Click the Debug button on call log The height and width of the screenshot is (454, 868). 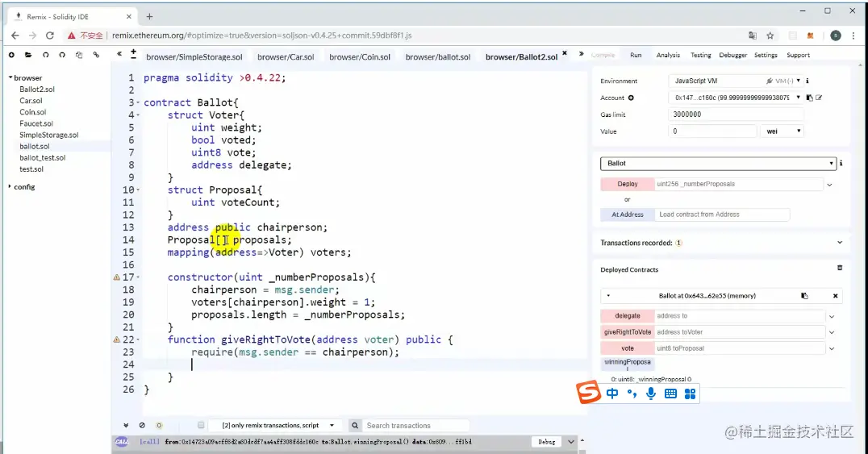click(546, 441)
